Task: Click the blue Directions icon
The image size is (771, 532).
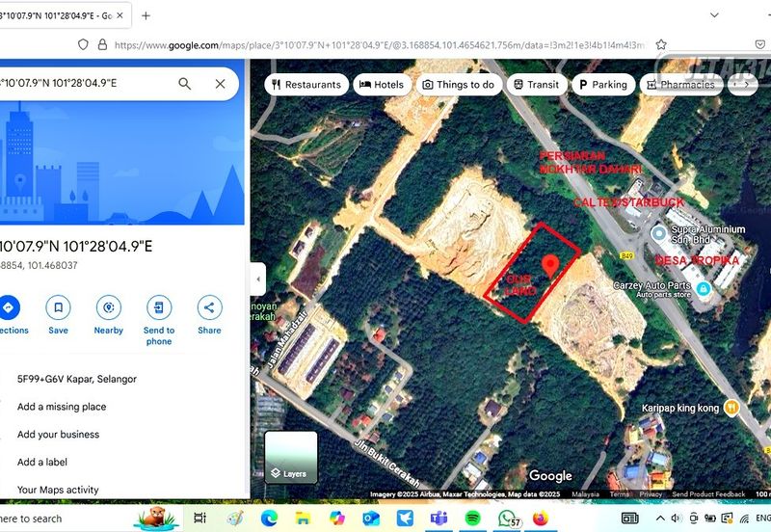Action: pyautogui.click(x=9, y=308)
